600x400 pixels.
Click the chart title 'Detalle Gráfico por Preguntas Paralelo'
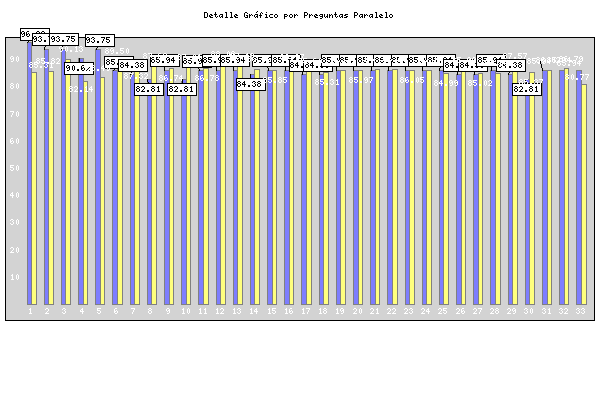click(298, 15)
